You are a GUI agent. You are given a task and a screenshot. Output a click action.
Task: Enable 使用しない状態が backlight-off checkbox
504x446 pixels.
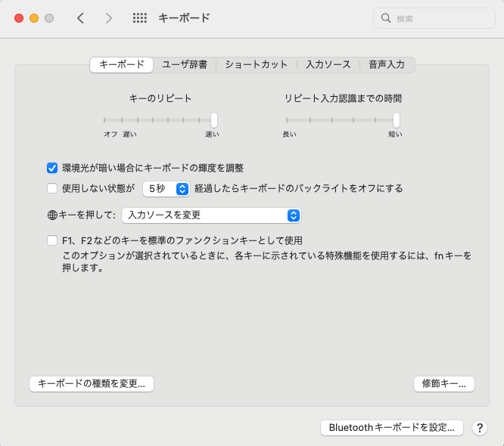tap(52, 188)
